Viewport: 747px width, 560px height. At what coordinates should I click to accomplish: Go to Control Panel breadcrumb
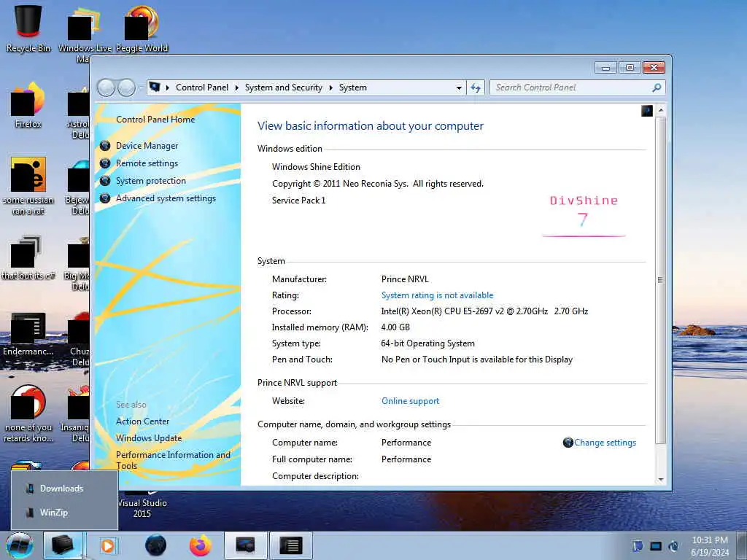pyautogui.click(x=202, y=87)
